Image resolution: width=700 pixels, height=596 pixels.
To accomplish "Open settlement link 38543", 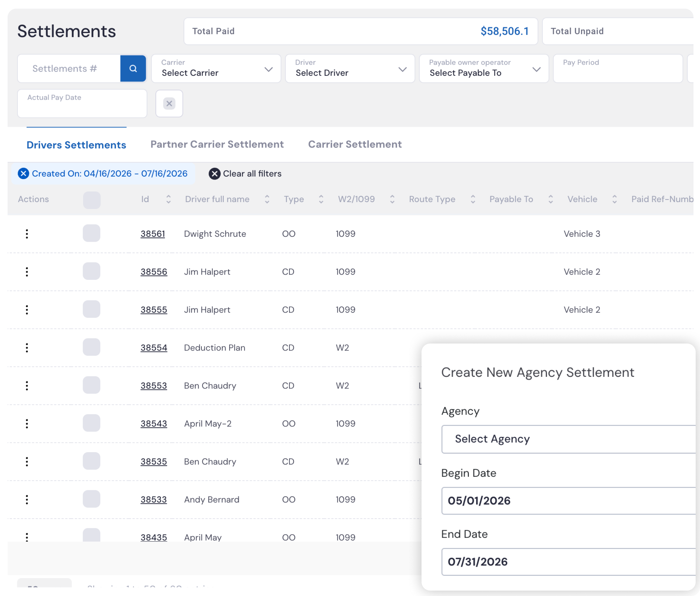I will [154, 424].
